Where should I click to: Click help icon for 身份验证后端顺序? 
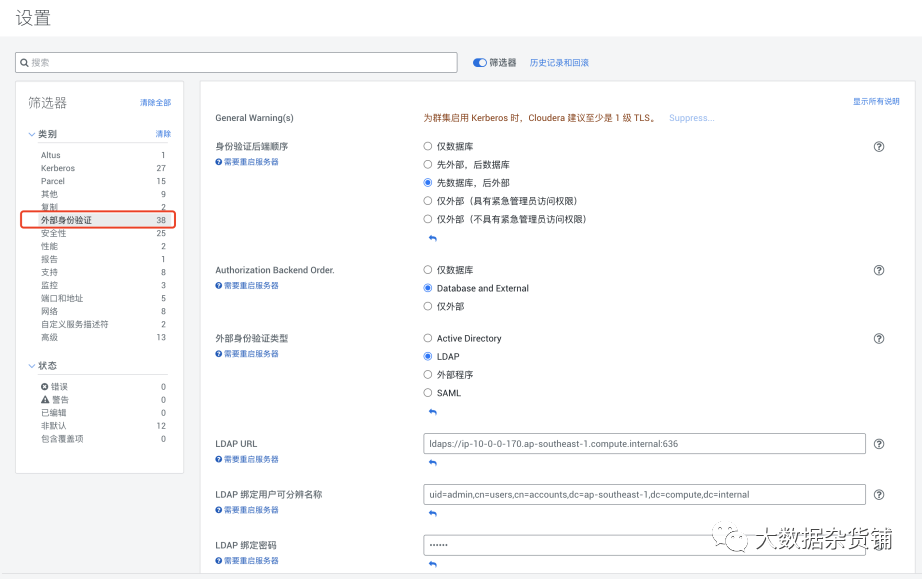[x=878, y=146]
